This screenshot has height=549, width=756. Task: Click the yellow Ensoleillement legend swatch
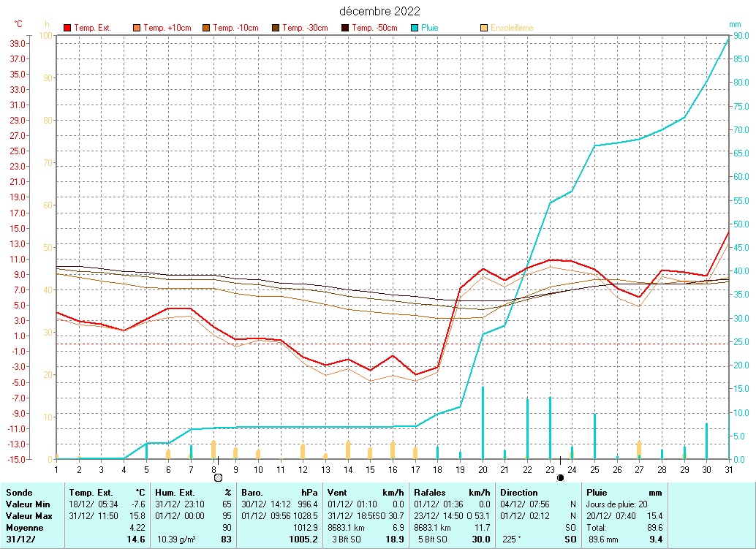(484, 29)
